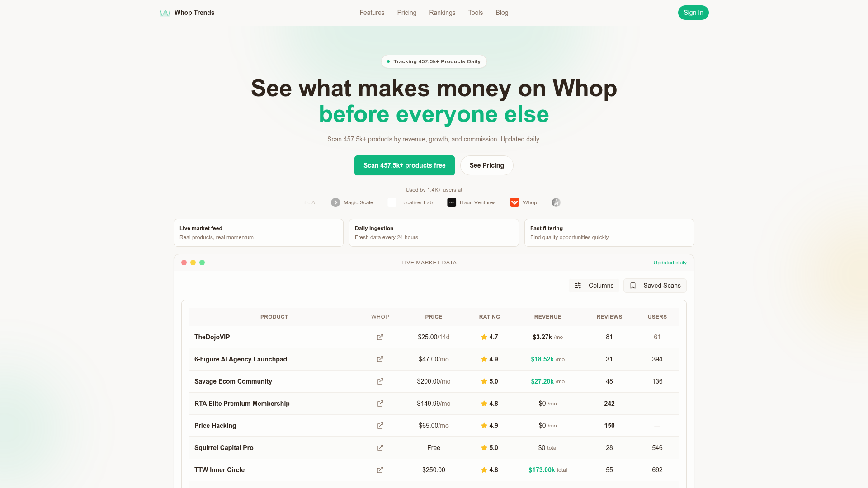
Task: Click 6-Figure AI Agency Launchpad product name
Action: pos(241,359)
